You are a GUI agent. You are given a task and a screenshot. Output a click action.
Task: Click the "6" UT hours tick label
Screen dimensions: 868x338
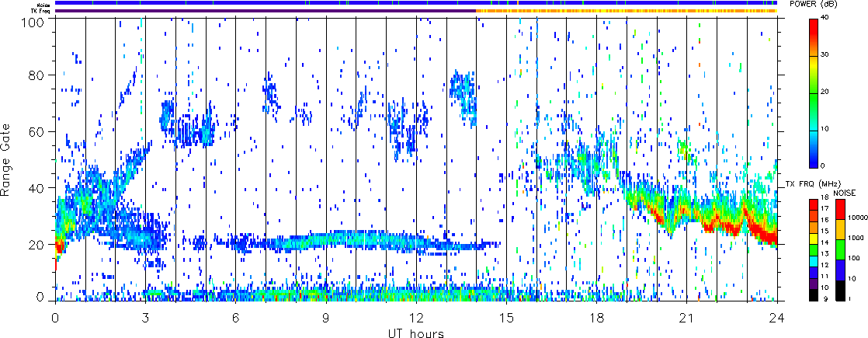coord(236,317)
